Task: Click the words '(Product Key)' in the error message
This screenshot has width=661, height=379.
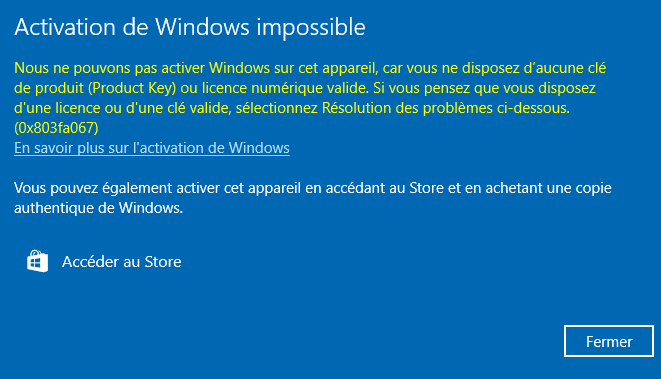Action: pos(132,88)
